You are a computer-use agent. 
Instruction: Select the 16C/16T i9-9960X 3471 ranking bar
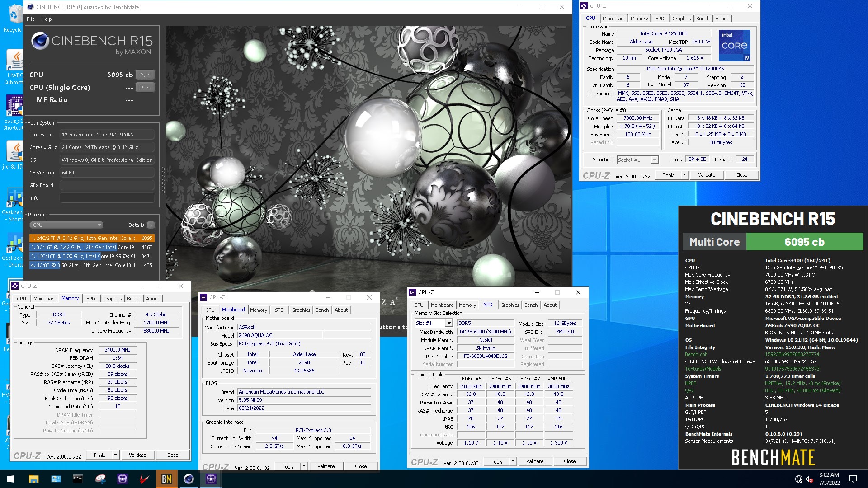tap(92, 256)
